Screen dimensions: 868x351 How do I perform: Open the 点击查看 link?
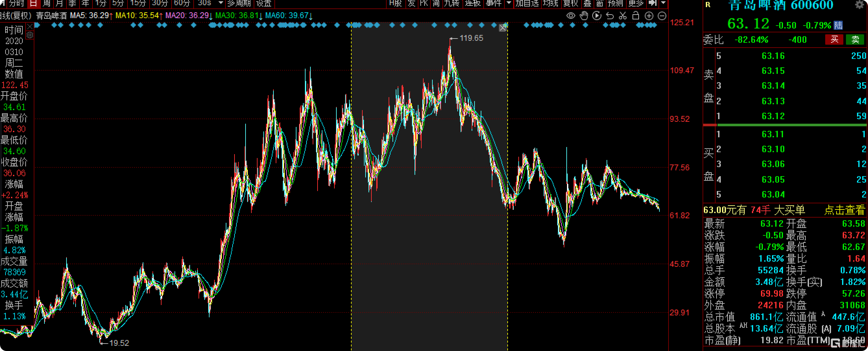844,210
